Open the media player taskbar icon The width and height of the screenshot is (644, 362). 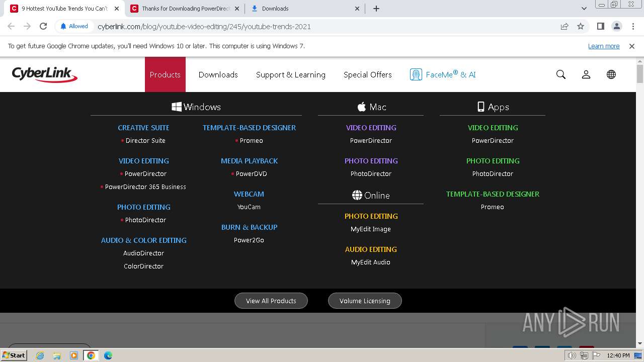pos(74,355)
